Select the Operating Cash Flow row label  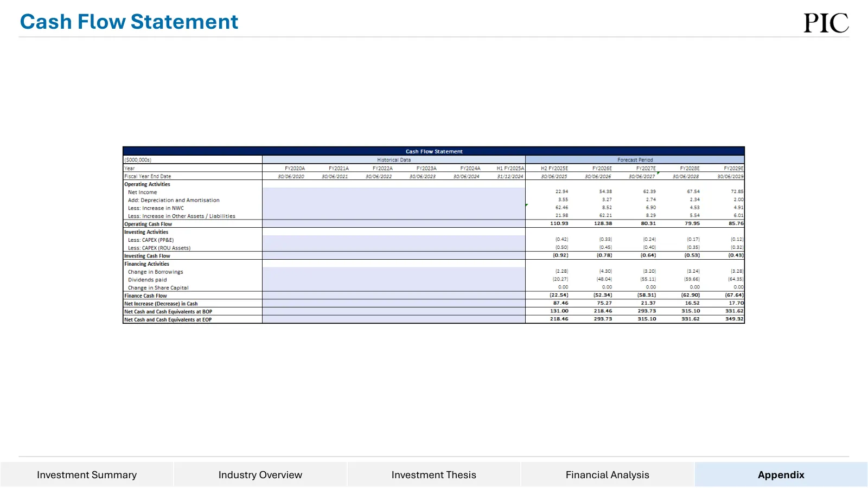pyautogui.click(x=148, y=224)
